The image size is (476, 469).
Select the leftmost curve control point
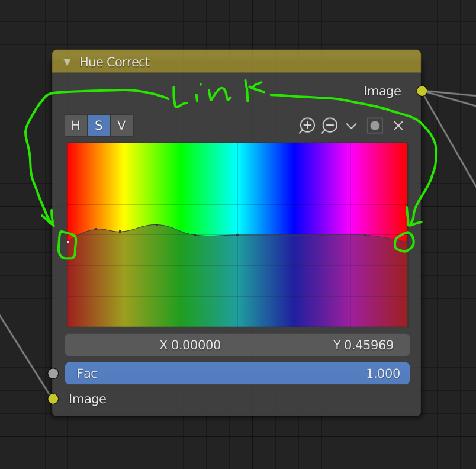click(x=68, y=242)
